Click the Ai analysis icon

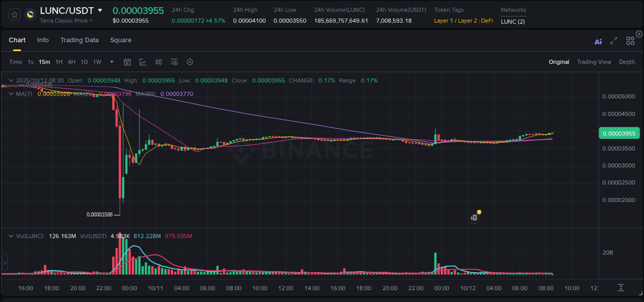(x=598, y=41)
